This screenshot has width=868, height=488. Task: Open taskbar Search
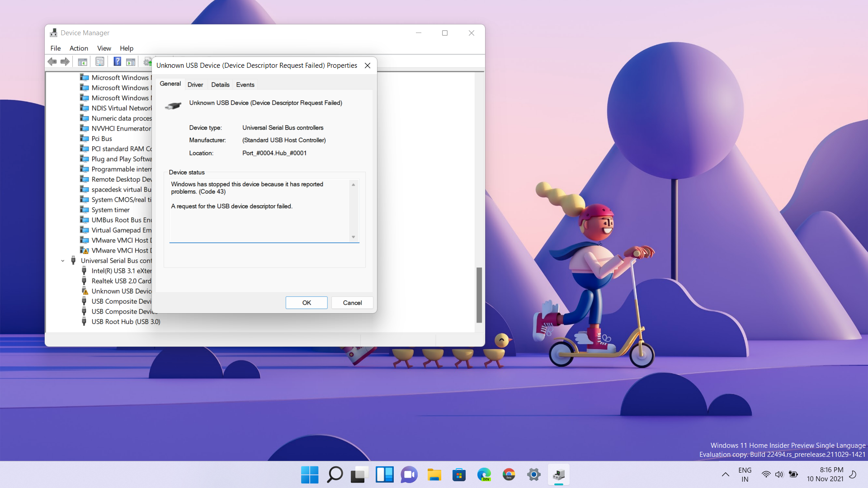coord(335,474)
